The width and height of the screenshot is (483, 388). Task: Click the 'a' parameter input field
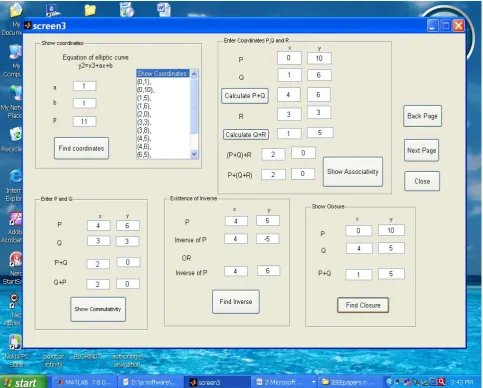84,86
